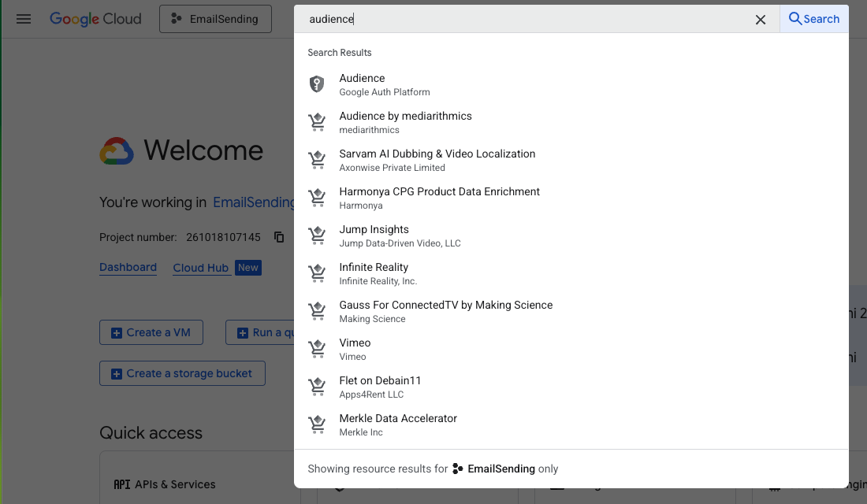
Task: Click Create a storage bucket button
Action: click(x=182, y=373)
